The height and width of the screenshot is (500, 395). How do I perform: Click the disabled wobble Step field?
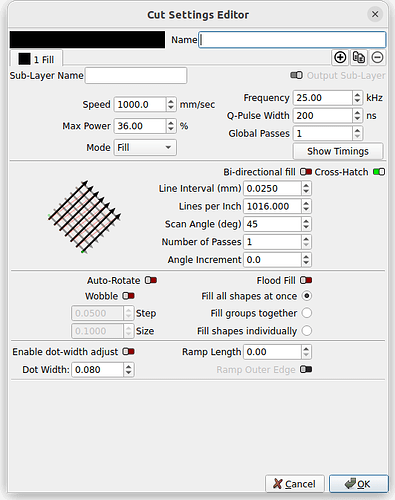[97, 313]
